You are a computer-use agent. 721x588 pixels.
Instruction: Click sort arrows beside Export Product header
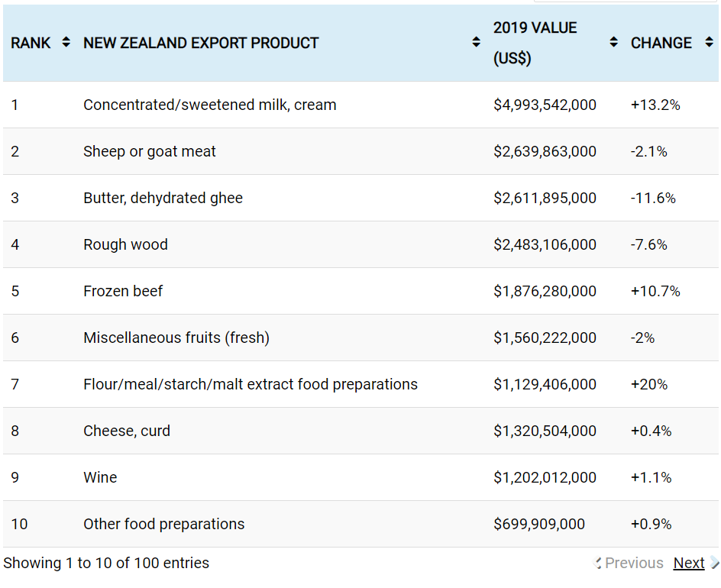pyautogui.click(x=477, y=43)
